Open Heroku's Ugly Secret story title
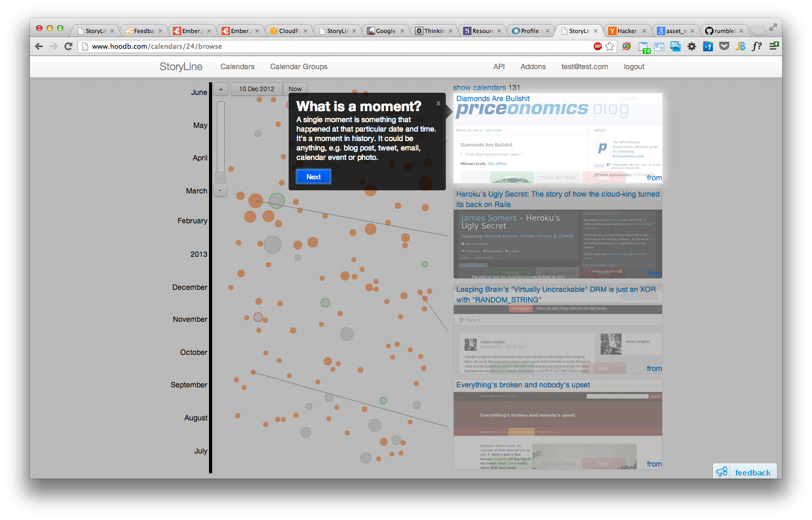The height and width of the screenshot is (520, 812). 558,199
